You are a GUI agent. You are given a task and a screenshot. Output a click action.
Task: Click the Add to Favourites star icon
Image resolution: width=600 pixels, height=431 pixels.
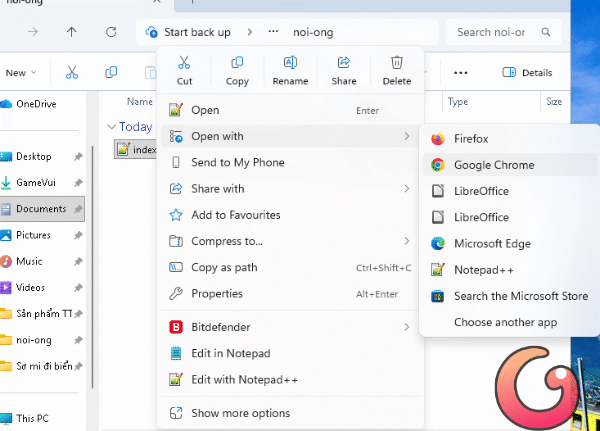coord(176,215)
